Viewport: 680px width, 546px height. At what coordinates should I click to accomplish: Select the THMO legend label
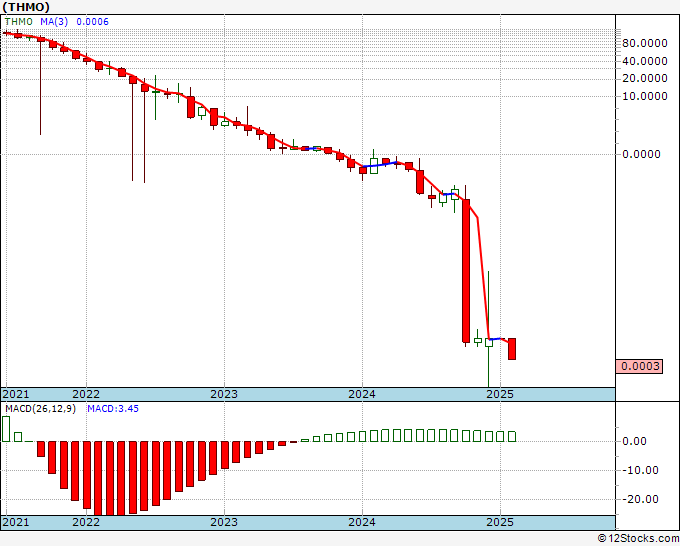(x=19, y=22)
